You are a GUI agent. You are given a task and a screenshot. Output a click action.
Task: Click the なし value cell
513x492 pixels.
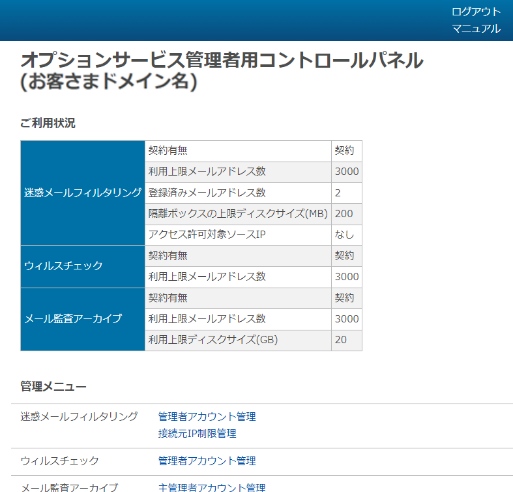click(x=347, y=235)
